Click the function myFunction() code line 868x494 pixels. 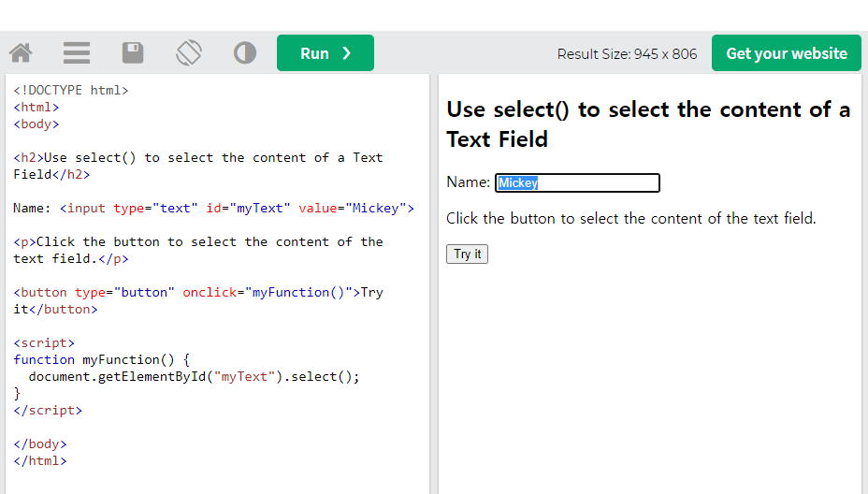click(x=102, y=360)
